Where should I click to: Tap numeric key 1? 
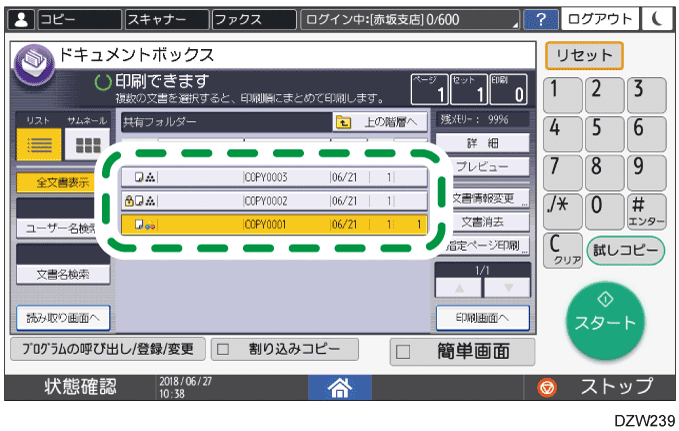pos(563,95)
